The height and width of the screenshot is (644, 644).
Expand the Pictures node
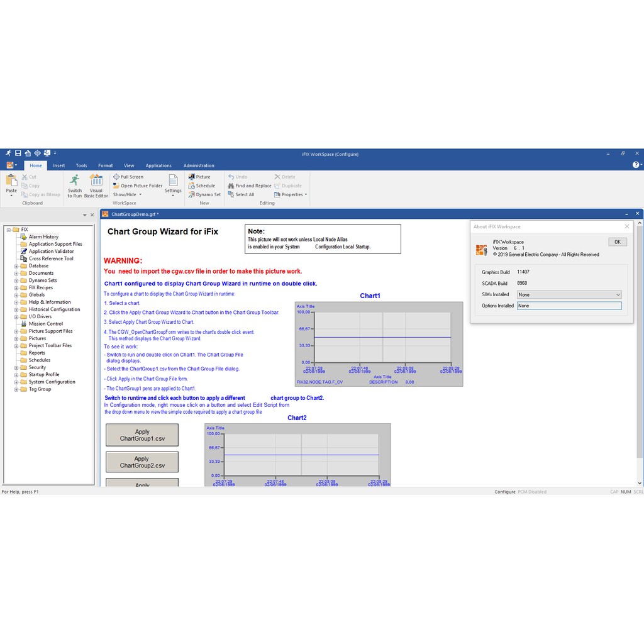tap(16, 339)
